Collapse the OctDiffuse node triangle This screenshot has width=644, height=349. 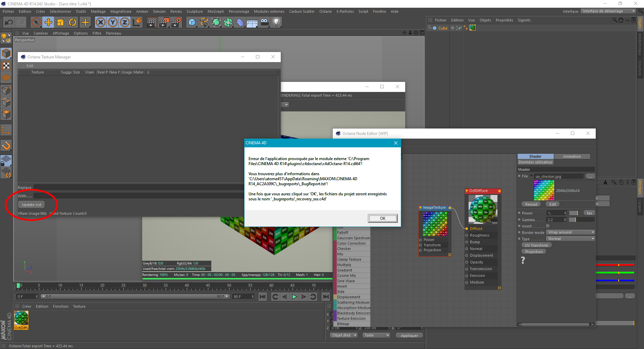(x=467, y=191)
